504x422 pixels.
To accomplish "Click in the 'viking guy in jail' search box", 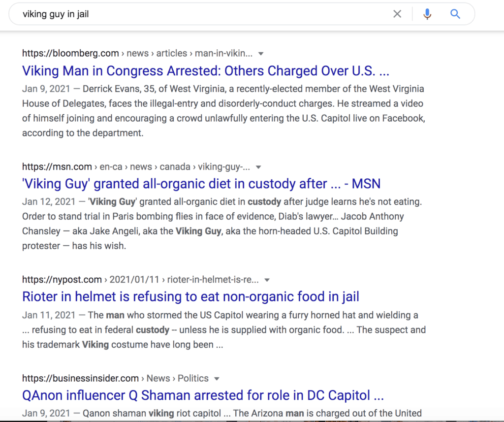I will coord(197,14).
